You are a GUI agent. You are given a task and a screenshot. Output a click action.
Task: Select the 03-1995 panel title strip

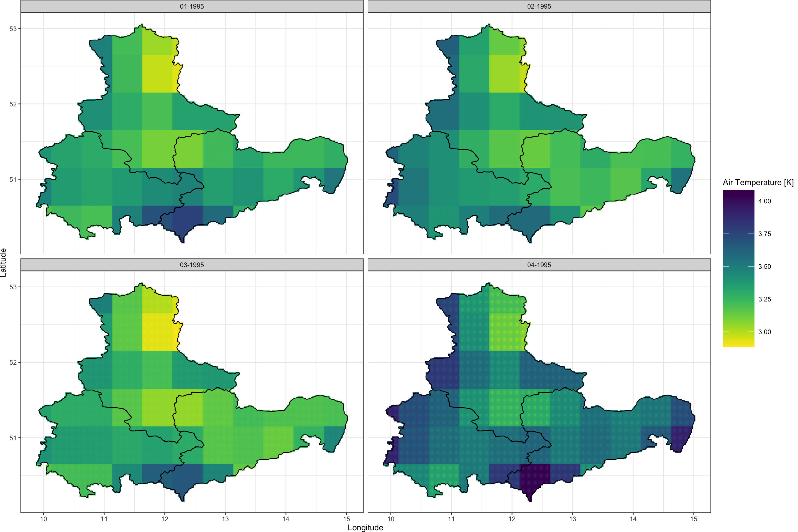click(x=192, y=265)
